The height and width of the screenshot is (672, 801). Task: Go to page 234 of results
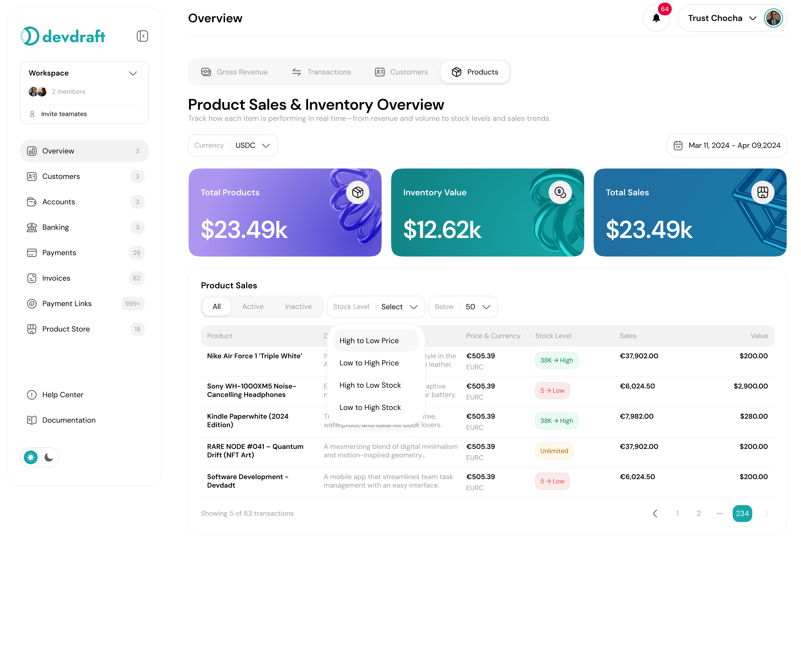pyautogui.click(x=742, y=513)
